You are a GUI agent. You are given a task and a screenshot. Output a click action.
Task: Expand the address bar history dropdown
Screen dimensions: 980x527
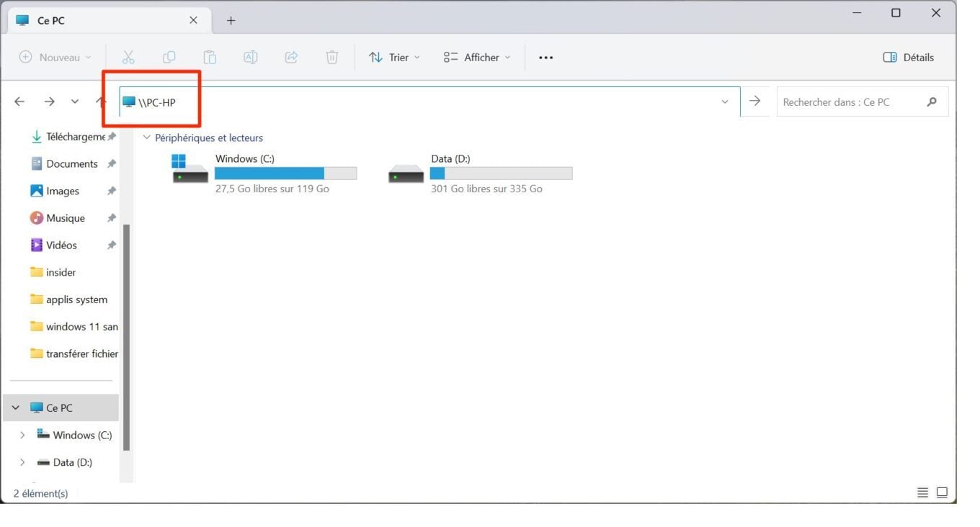(725, 102)
